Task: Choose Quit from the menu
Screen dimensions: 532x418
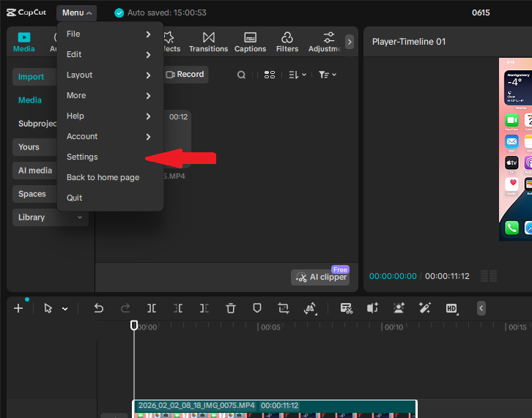Action: 110,198
